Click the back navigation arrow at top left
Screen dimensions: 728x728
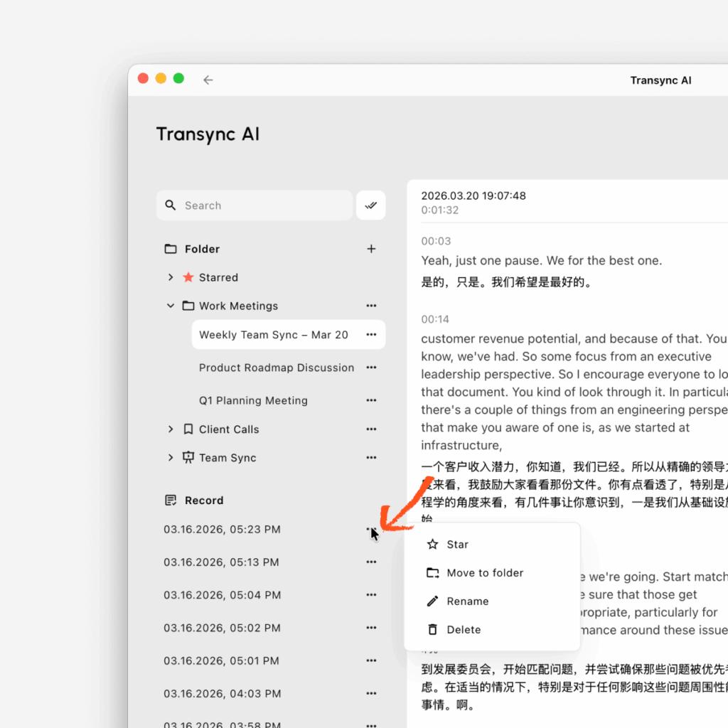click(208, 80)
